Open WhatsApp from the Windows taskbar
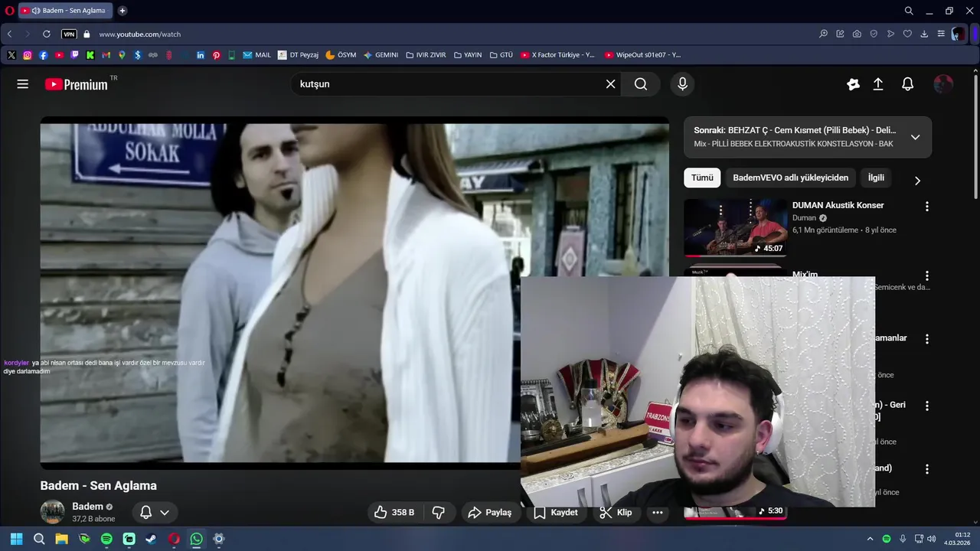980x551 pixels. [196, 539]
